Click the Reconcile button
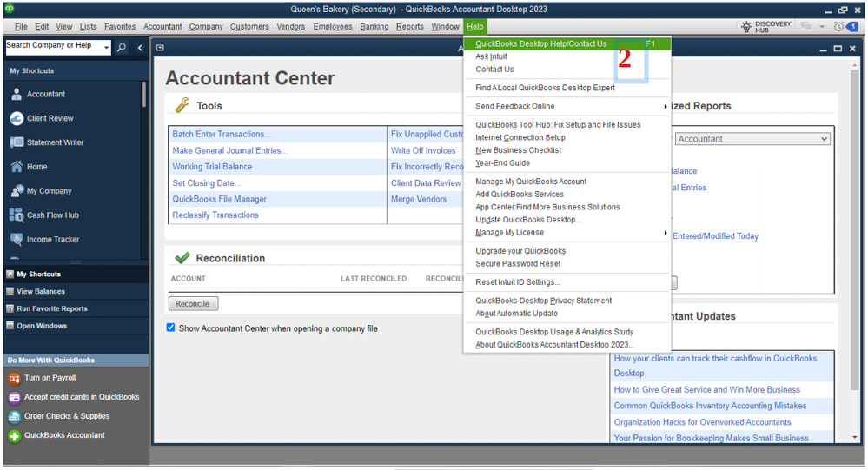Image resolution: width=868 pixels, height=470 pixels. 193,303
